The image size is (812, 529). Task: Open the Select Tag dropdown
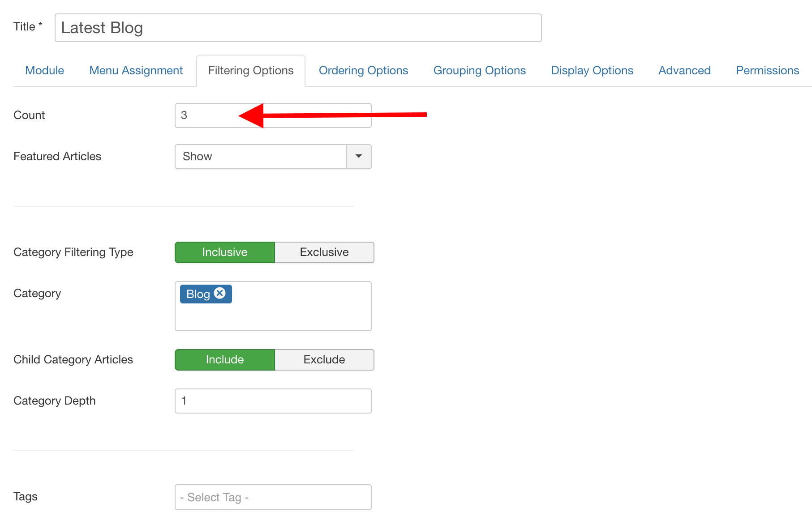pos(273,497)
